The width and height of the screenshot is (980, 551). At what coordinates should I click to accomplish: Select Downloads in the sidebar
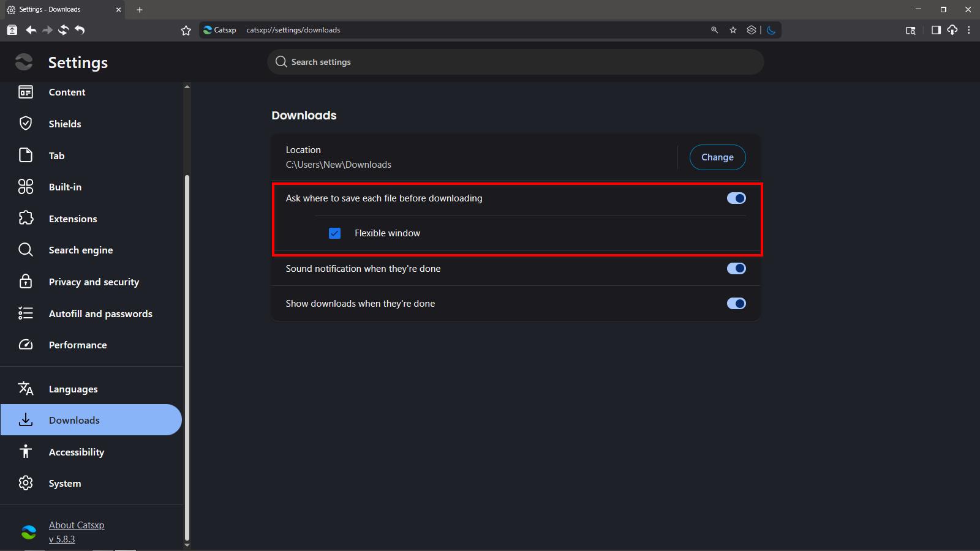pos(92,420)
